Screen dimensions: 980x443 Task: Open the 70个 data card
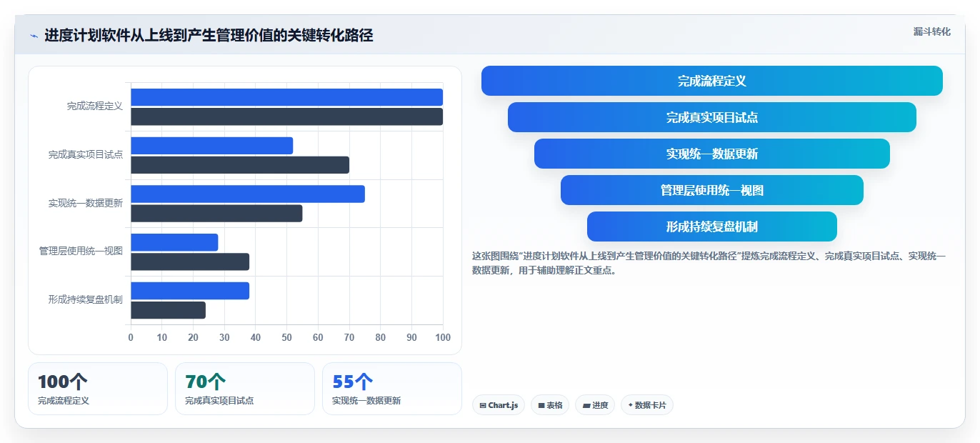pos(245,389)
